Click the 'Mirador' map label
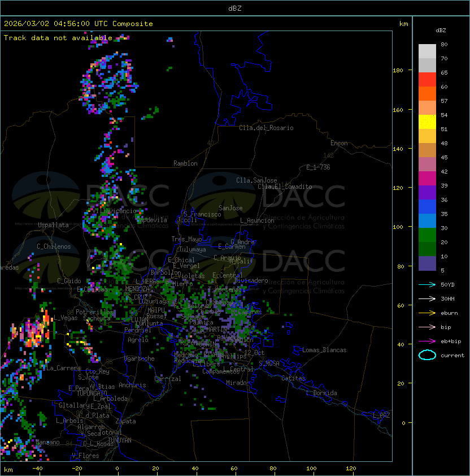470x476 pixels. 238,383
